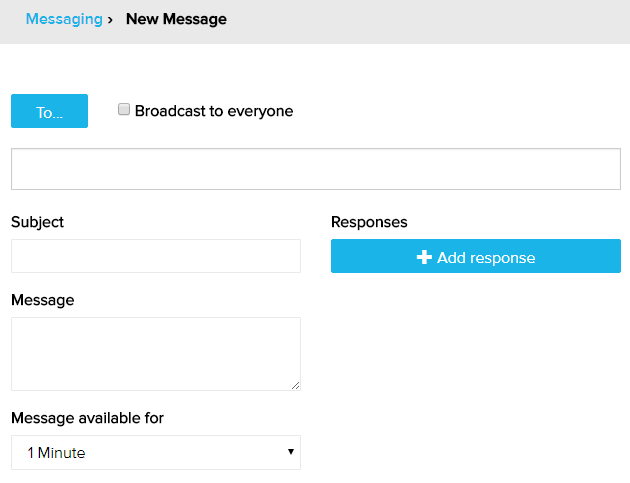Focus the wide recipients field below To...
Screen dimensions: 630x483
point(315,169)
